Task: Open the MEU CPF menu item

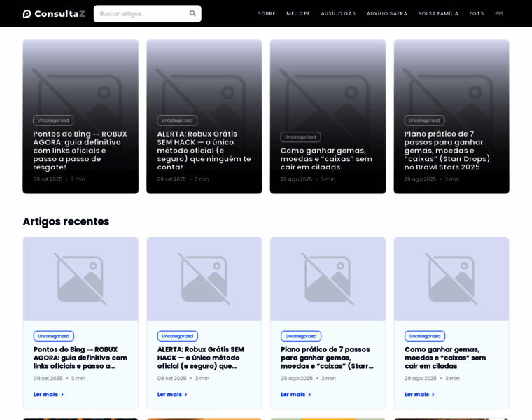Action: pyautogui.click(x=298, y=13)
